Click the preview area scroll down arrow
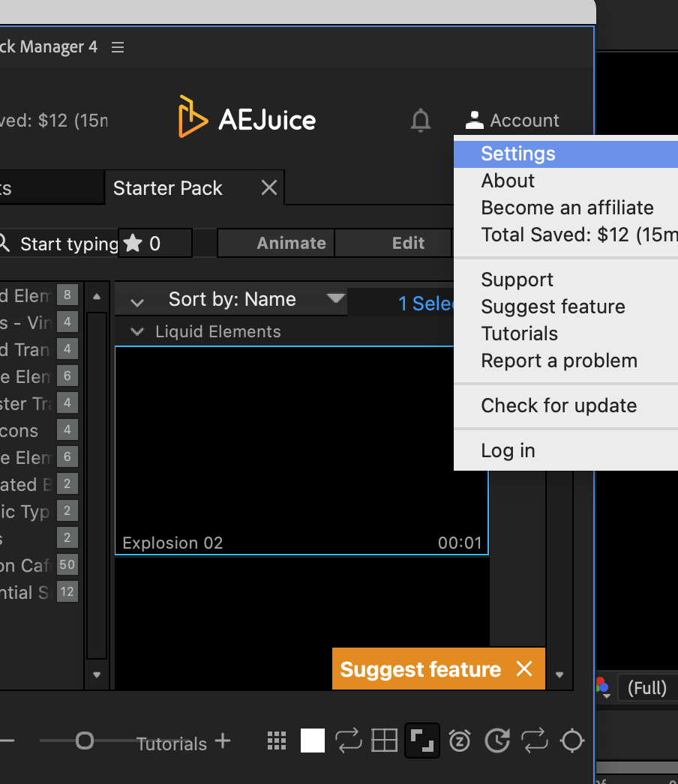678x784 pixels. (559, 675)
